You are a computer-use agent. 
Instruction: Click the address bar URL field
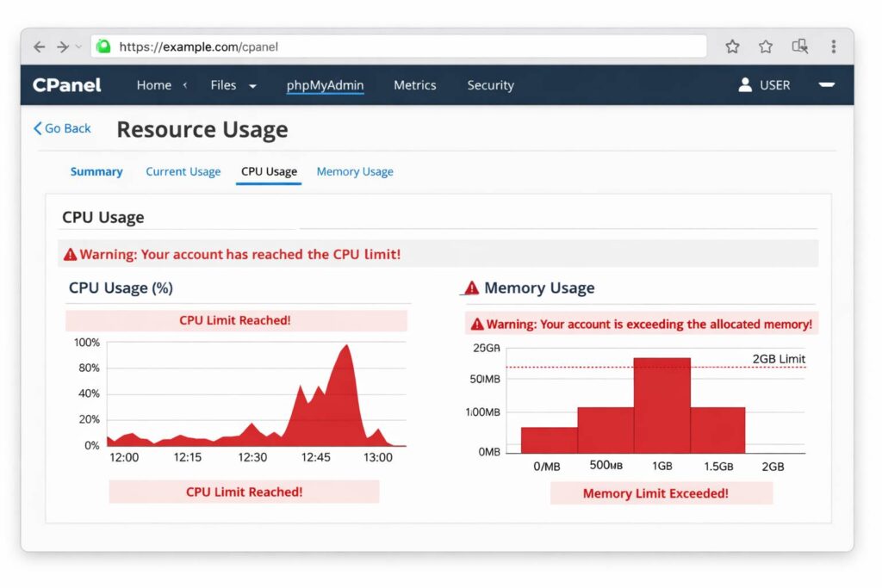pyautogui.click(x=405, y=46)
